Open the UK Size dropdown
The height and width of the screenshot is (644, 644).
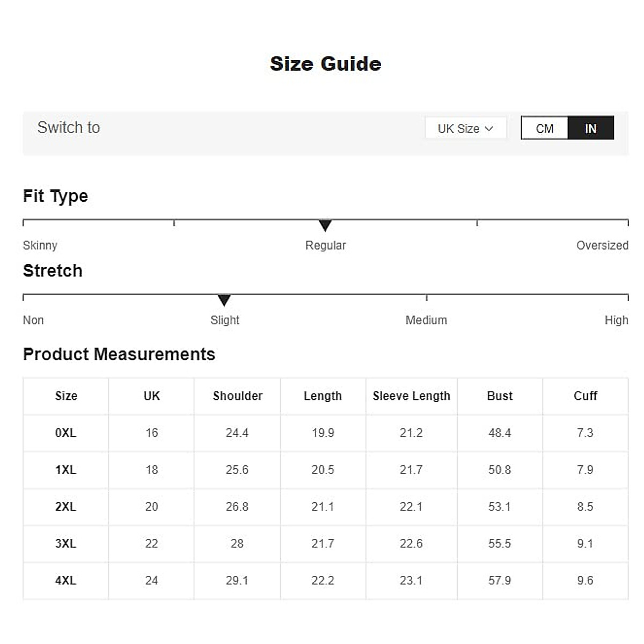click(465, 128)
